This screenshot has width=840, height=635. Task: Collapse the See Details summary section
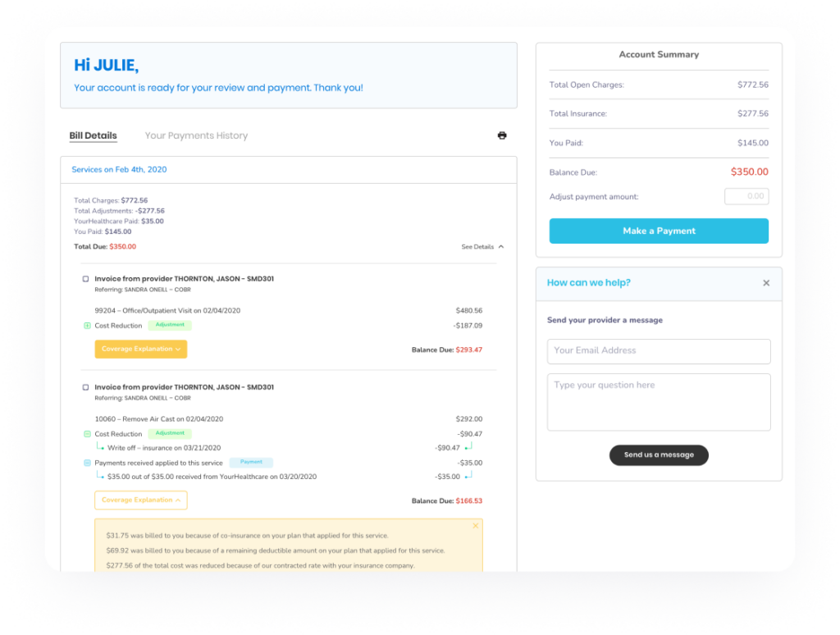click(482, 246)
